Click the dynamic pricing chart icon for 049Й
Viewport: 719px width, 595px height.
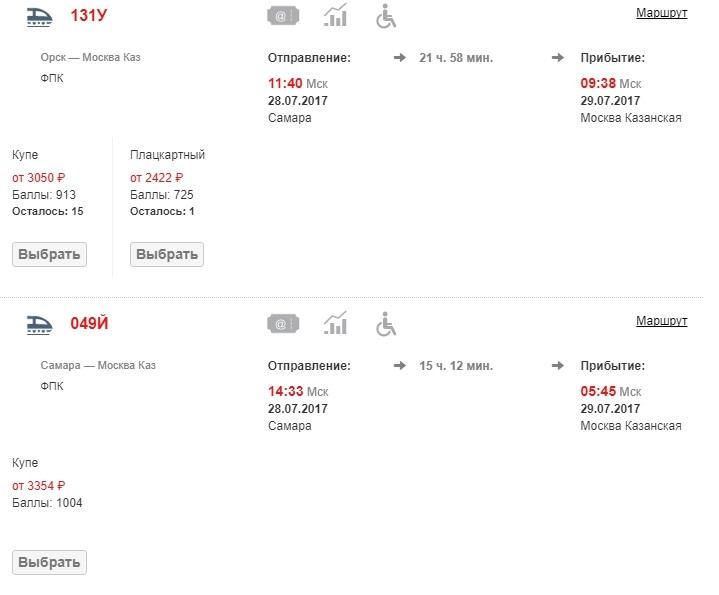click(336, 322)
